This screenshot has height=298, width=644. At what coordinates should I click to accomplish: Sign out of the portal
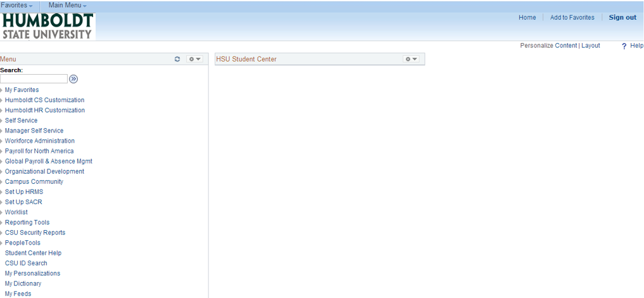pyautogui.click(x=622, y=17)
